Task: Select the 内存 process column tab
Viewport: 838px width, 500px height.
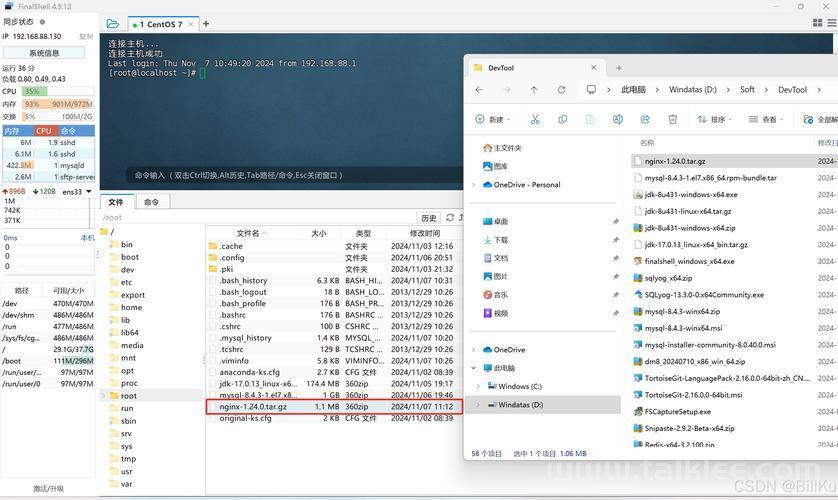Action: [18, 131]
